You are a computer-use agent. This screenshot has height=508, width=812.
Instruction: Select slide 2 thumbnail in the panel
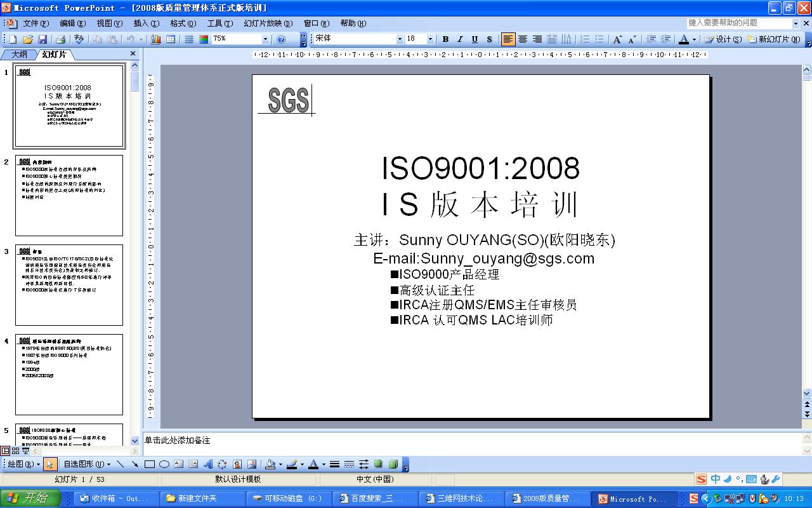pos(69,196)
